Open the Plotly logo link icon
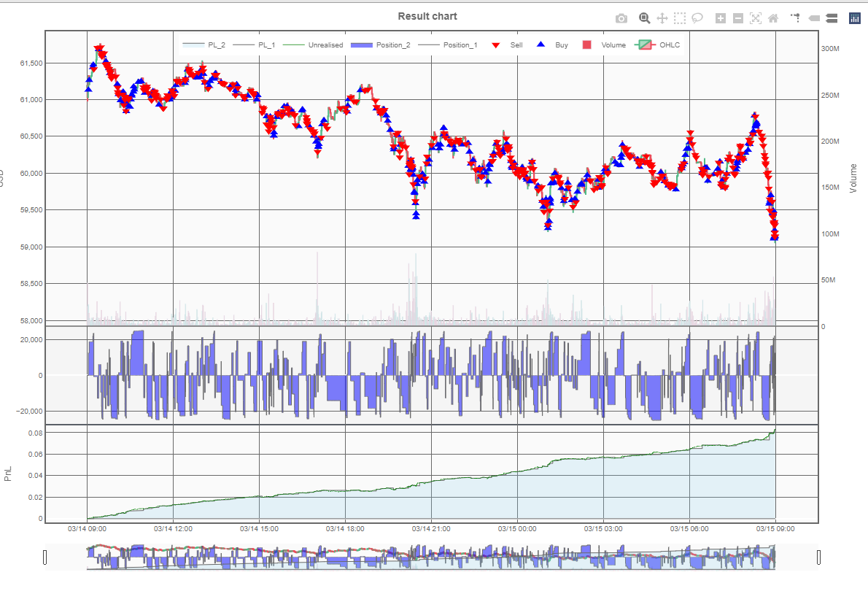The image size is (868, 610). (855, 18)
